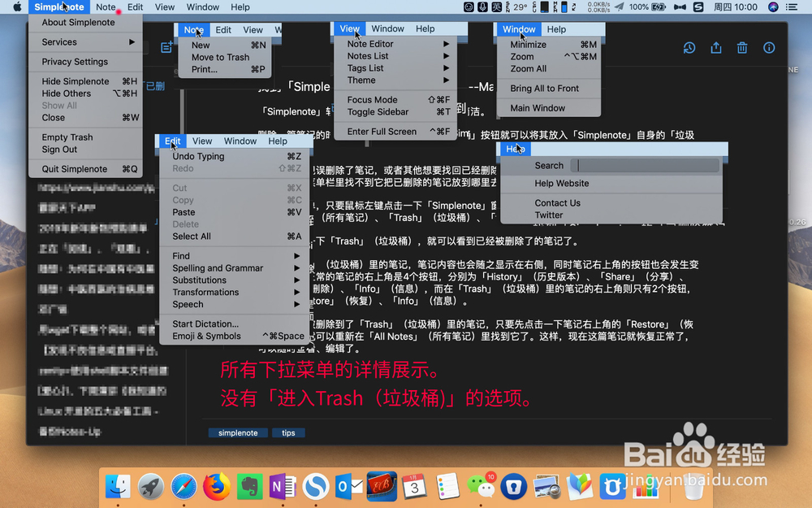Select Print... menu item
812x508 pixels.
pos(224,69)
